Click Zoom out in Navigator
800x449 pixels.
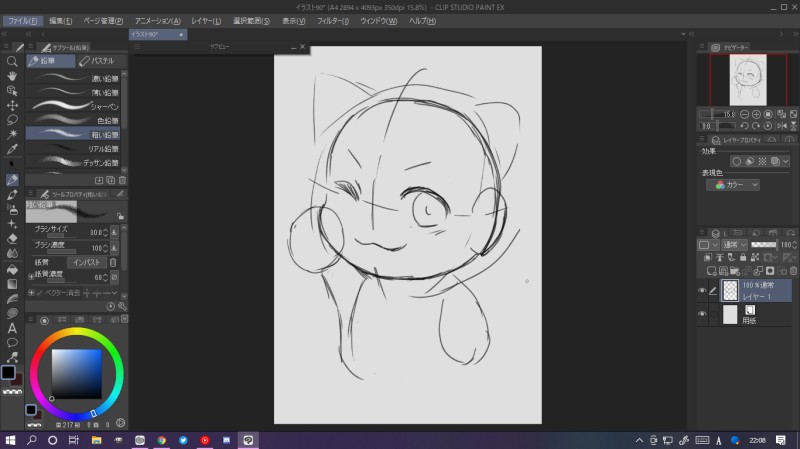[744, 114]
